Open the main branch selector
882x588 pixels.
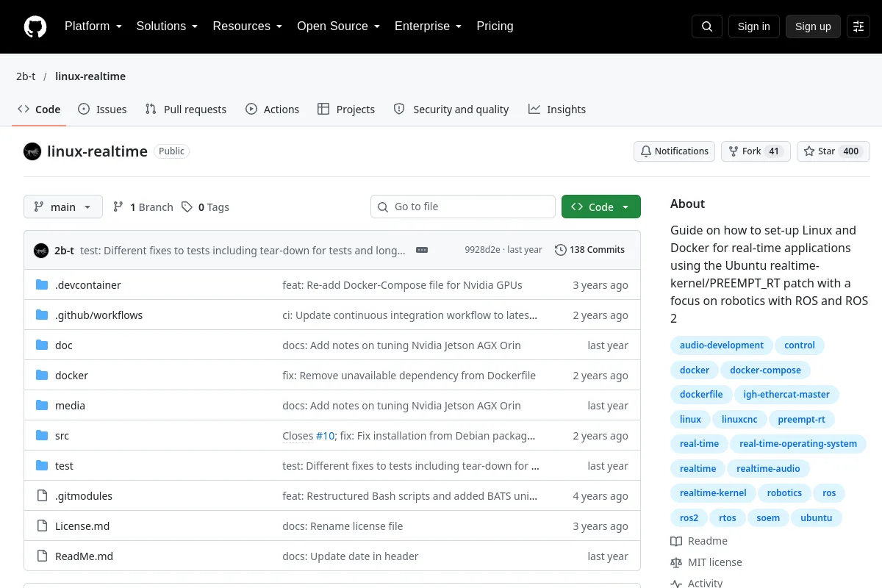[x=63, y=207]
